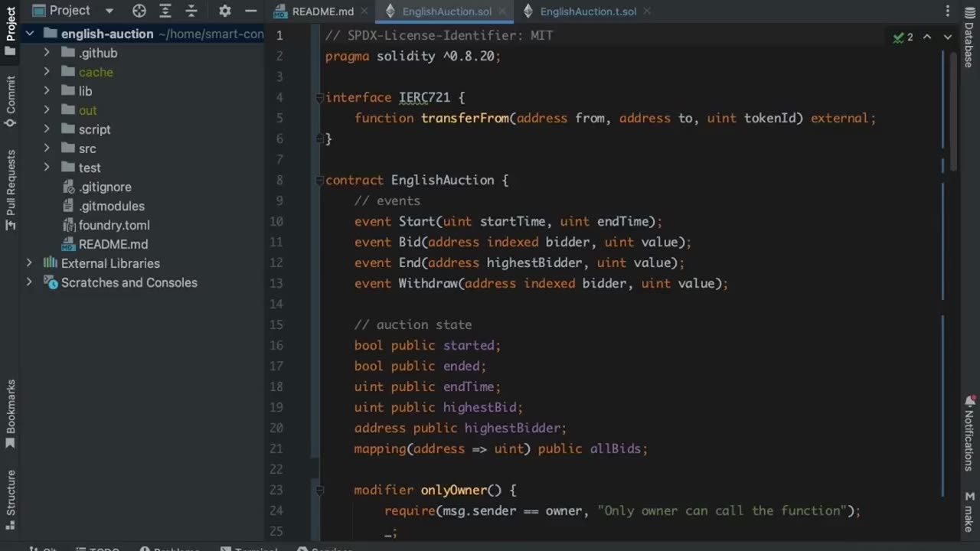Expand the cache folder

click(x=47, y=72)
